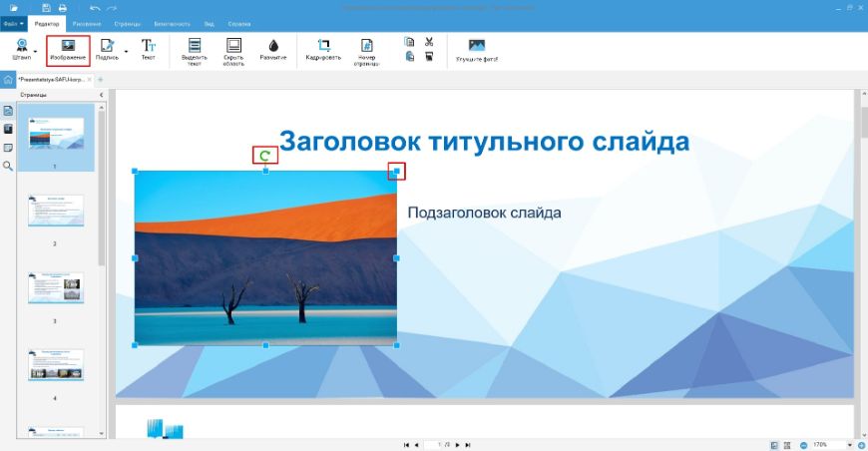Switch to the Безопасность tab
The height and width of the screenshot is (451, 868).
pyautogui.click(x=173, y=24)
